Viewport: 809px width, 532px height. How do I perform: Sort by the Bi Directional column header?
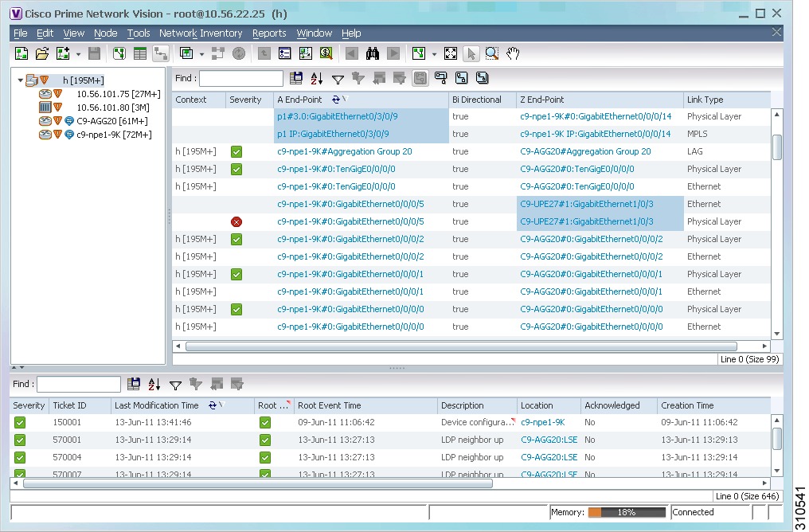click(x=483, y=100)
